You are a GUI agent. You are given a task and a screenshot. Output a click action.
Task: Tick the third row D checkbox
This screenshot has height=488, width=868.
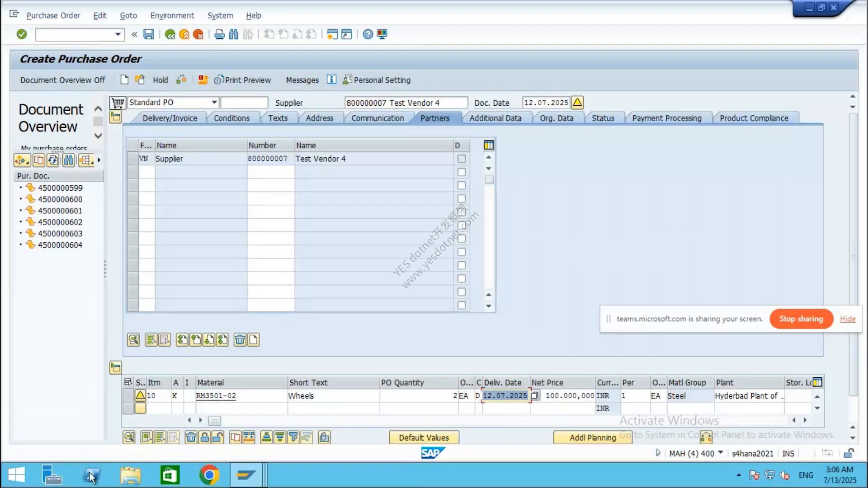461,185
